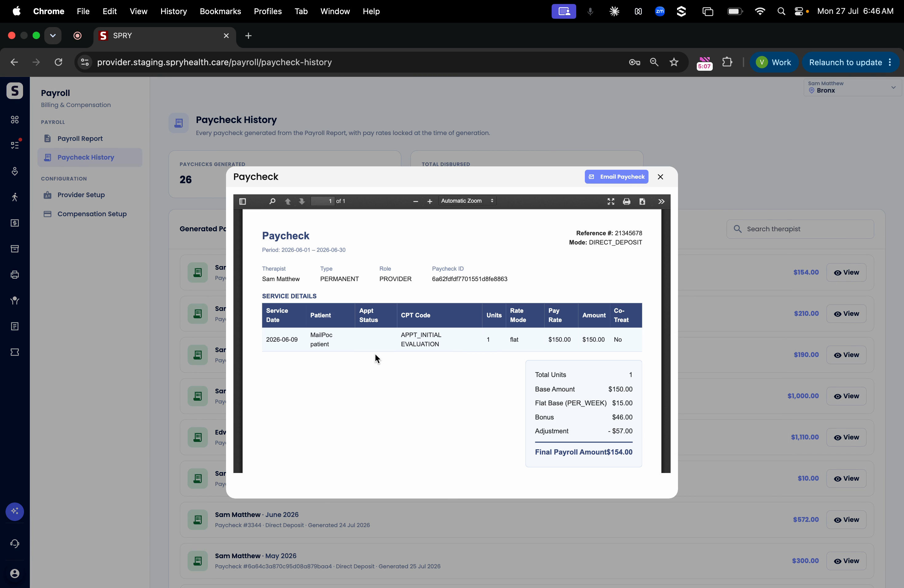Zoom in on the paycheck PDF

(430, 201)
